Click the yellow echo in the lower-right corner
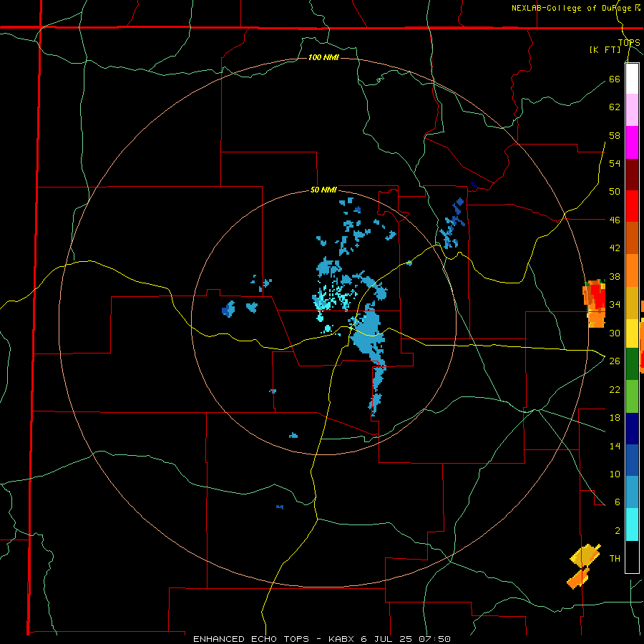Screen dimensions: 644x644 585,555
